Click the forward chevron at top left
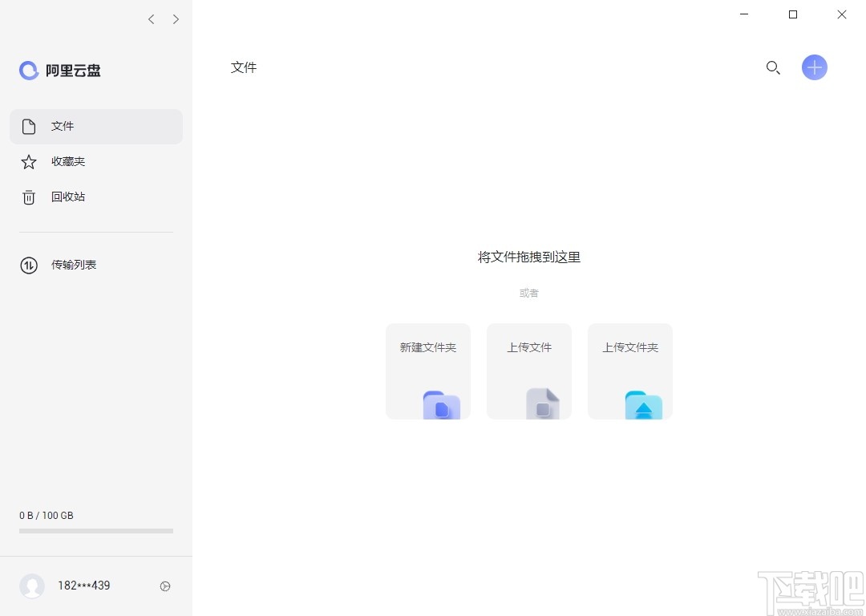The image size is (866, 616). tap(176, 18)
